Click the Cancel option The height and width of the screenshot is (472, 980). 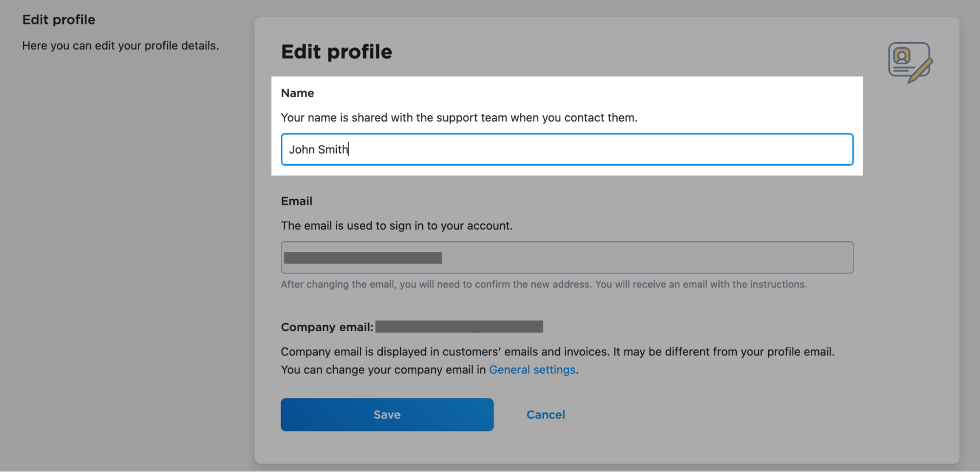546,414
